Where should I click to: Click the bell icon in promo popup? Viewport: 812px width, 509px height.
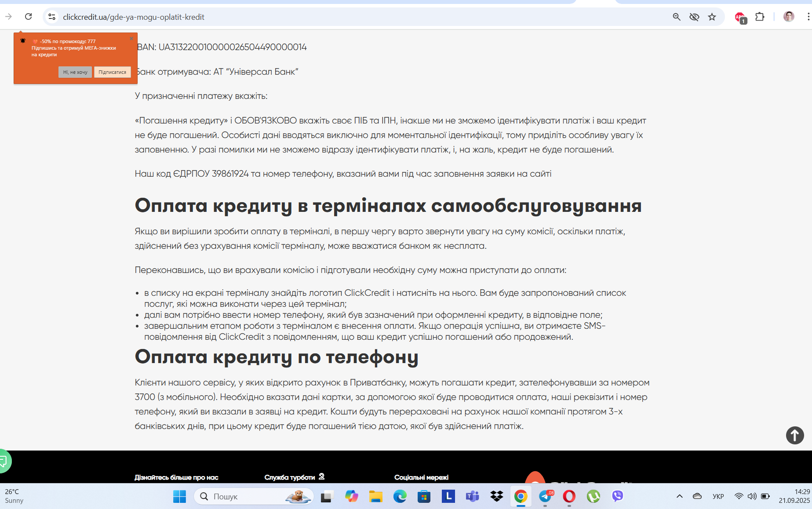tap(23, 41)
